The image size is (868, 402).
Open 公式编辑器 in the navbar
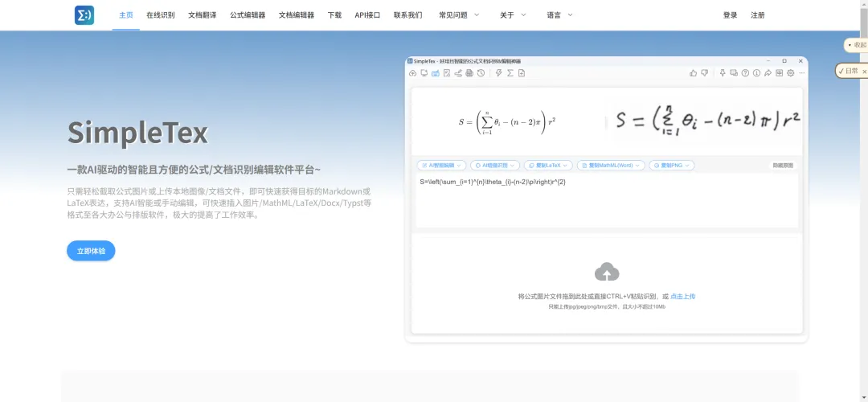248,15
